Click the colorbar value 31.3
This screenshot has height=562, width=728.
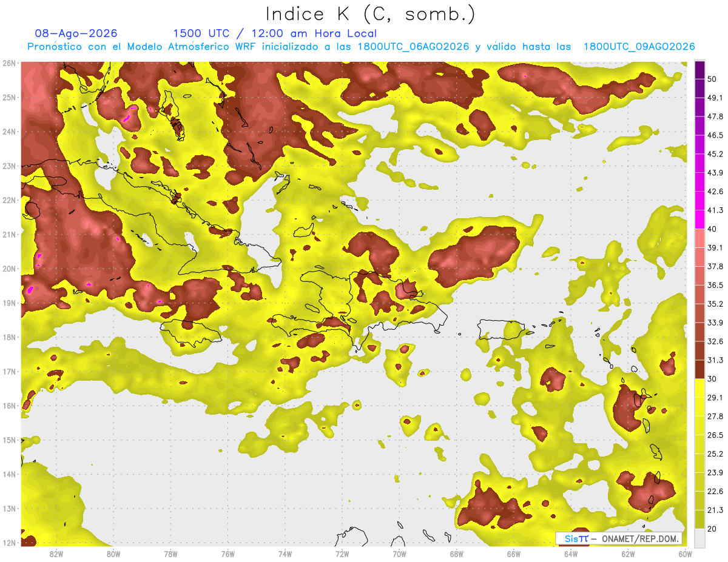[715, 360]
